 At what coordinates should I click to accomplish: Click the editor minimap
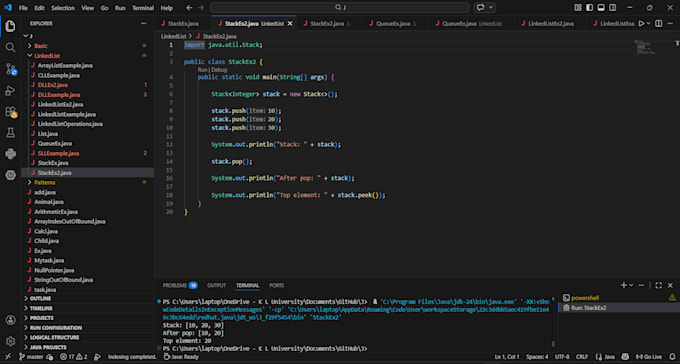point(645,47)
